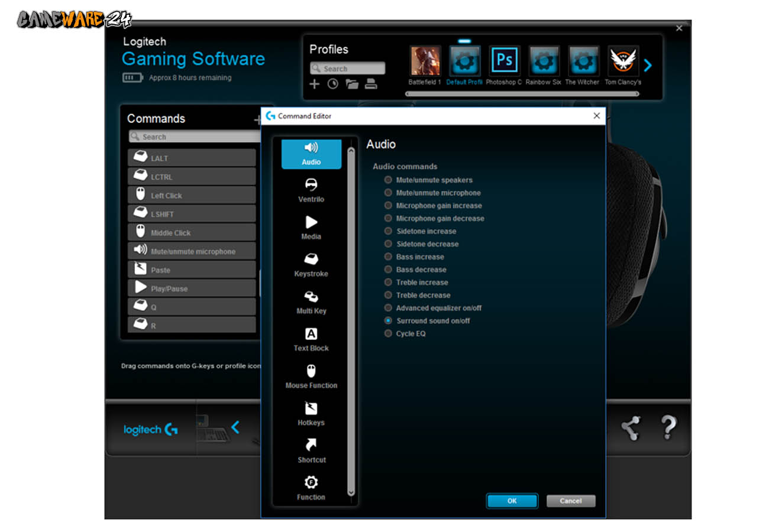Select Sidetone increase option

click(x=388, y=231)
